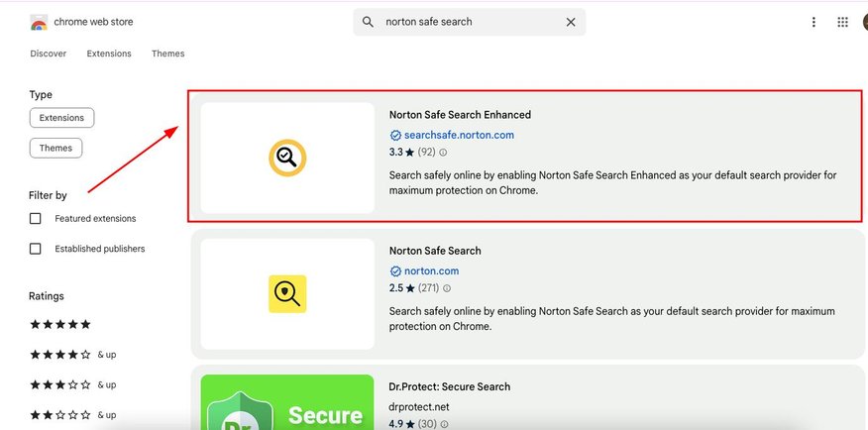Filter by five-star ratings
Image resolution: width=868 pixels, height=430 pixels.
click(x=59, y=324)
